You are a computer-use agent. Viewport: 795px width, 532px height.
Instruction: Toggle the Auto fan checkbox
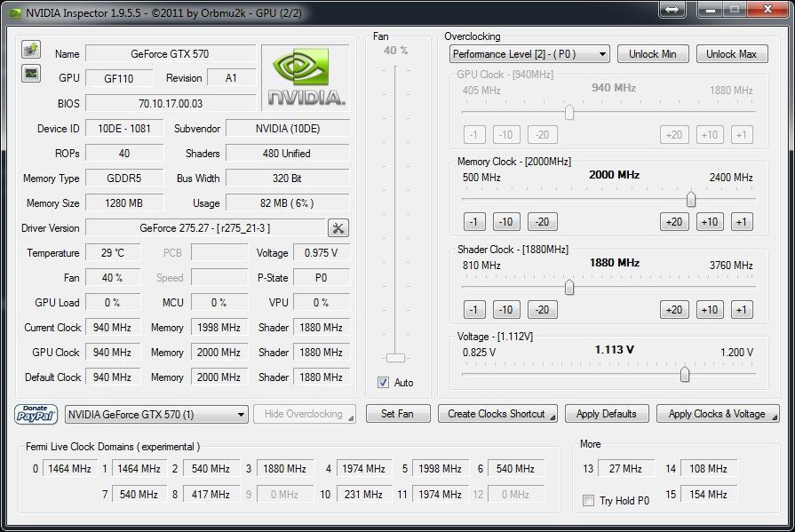384,383
